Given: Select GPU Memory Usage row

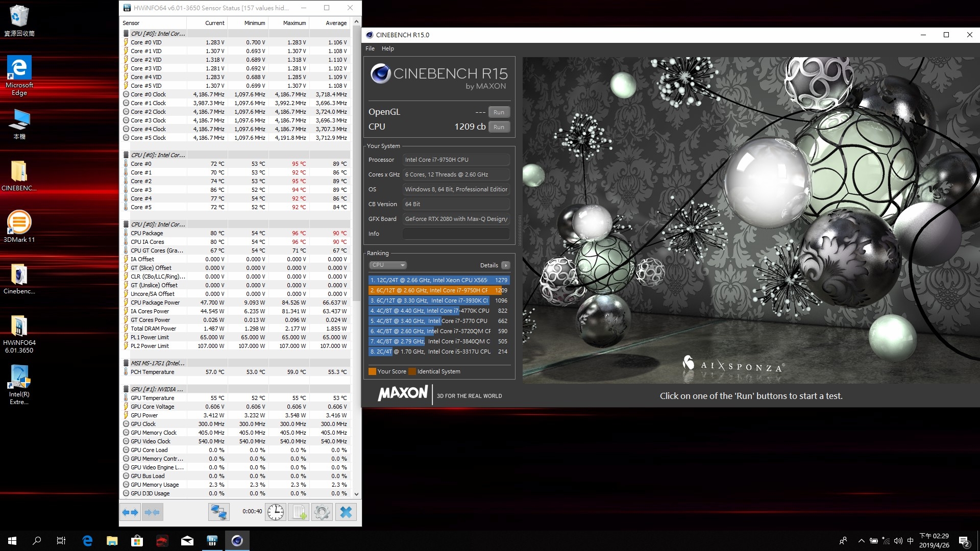Looking at the screenshot, I should click(235, 485).
